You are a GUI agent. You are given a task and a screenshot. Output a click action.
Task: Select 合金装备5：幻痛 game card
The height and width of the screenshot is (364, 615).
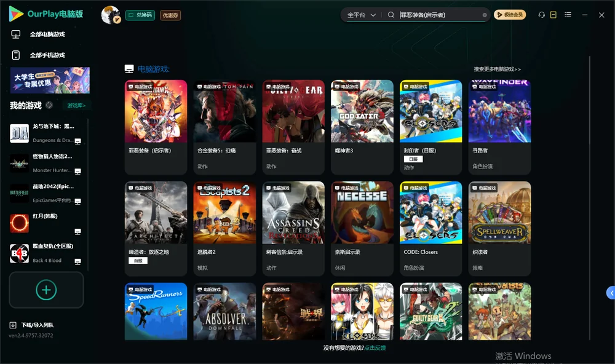224,127
